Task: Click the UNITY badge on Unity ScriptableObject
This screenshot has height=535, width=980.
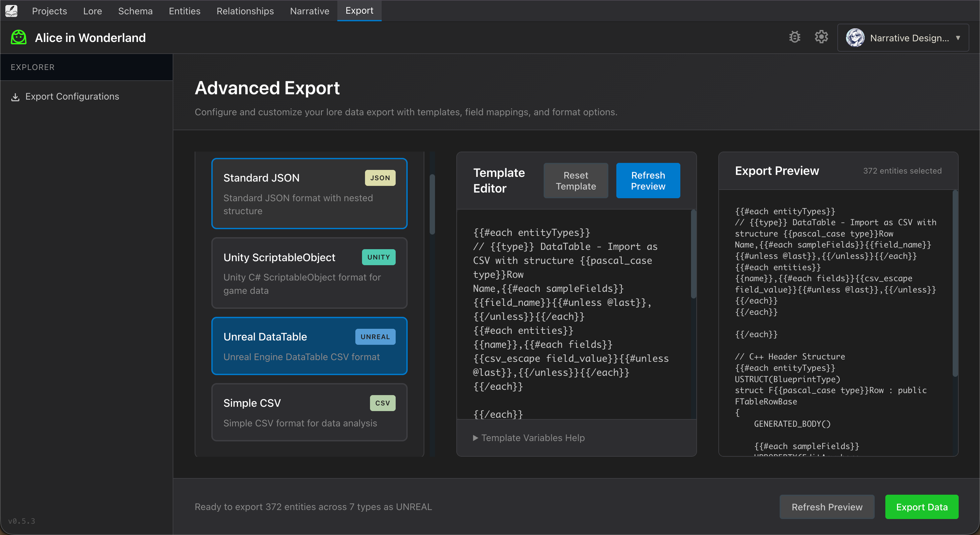Action: click(x=379, y=257)
